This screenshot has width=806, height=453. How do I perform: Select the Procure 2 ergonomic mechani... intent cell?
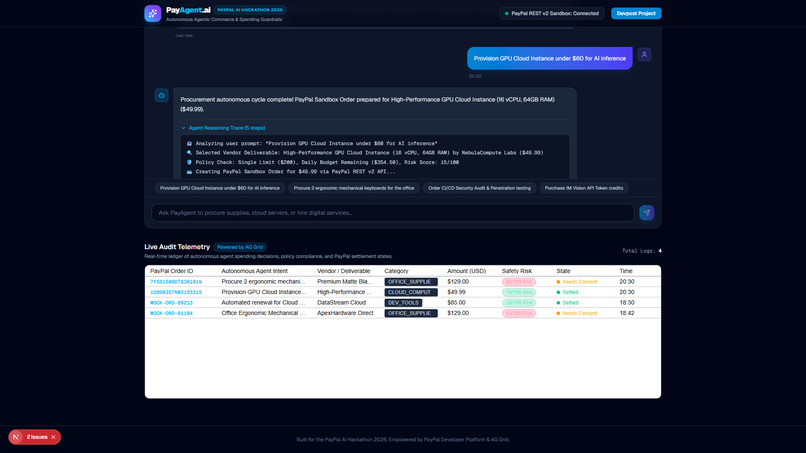tap(264, 282)
